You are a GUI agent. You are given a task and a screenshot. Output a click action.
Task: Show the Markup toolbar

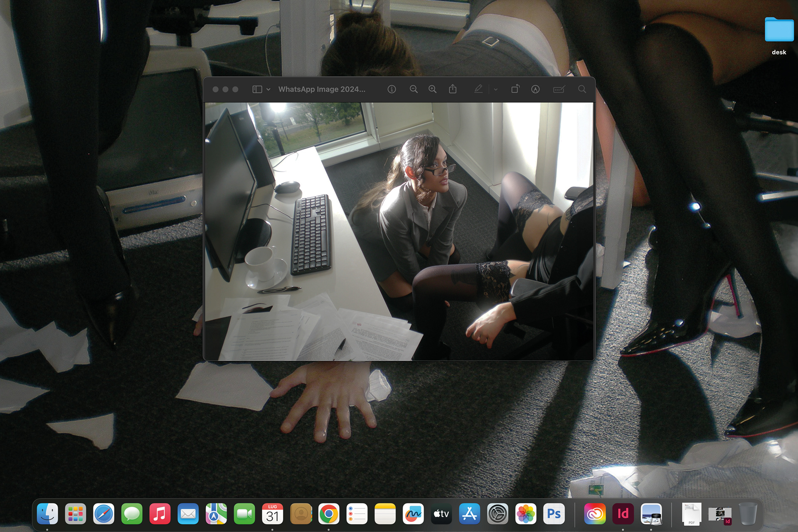[x=535, y=89]
